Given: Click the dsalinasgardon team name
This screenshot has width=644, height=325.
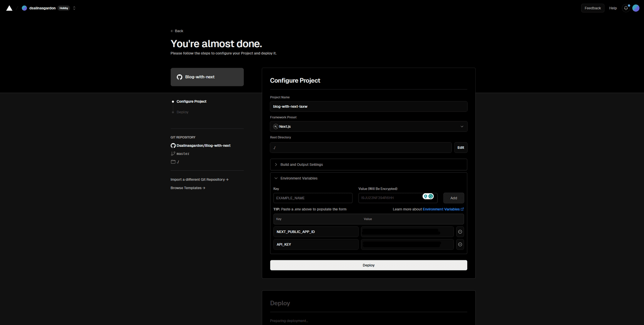Looking at the screenshot, I should (42, 8).
